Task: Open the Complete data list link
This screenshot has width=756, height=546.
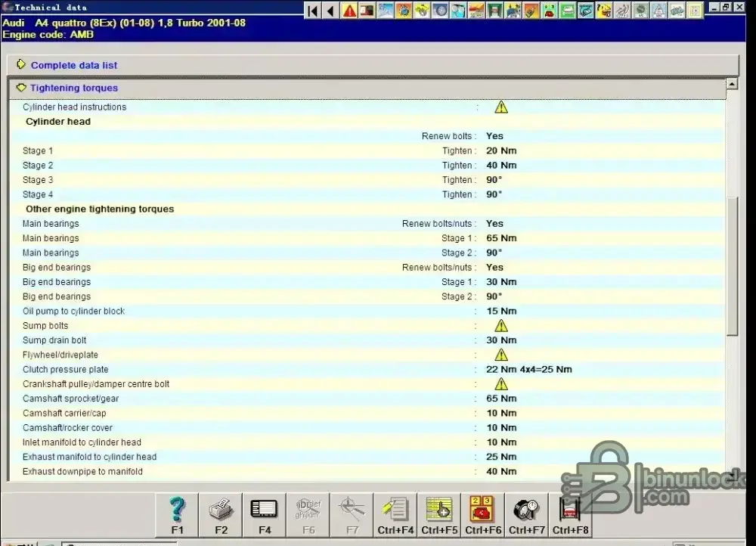Action: [74, 65]
